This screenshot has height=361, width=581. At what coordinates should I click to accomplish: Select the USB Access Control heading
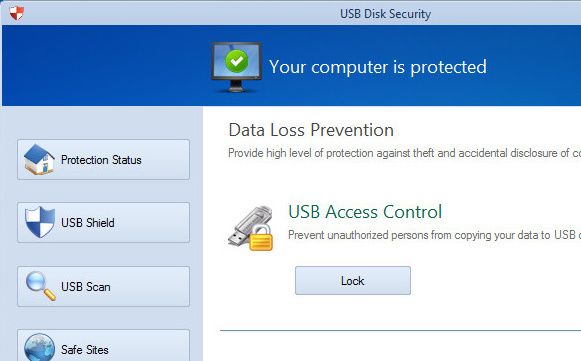click(365, 212)
